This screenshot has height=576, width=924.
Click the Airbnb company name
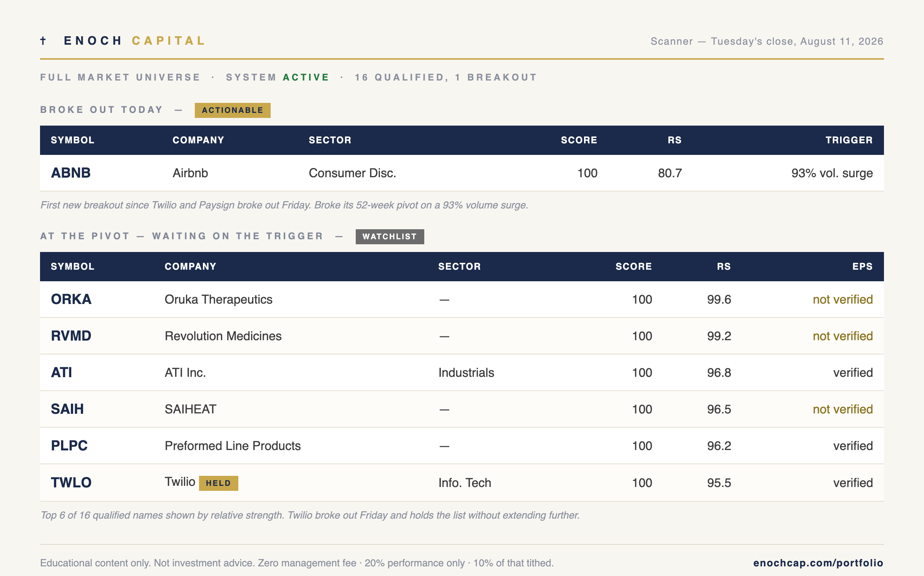[x=190, y=173]
